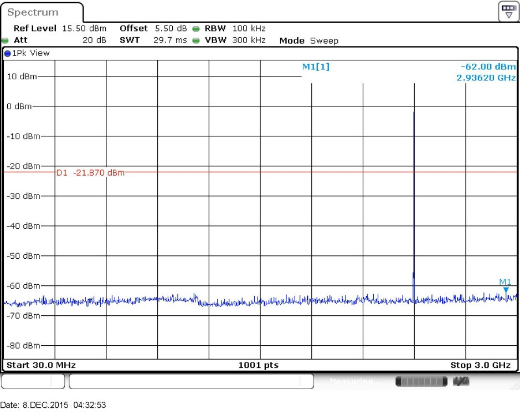
Task: Click the Measuring... status text
Action: click(x=355, y=381)
